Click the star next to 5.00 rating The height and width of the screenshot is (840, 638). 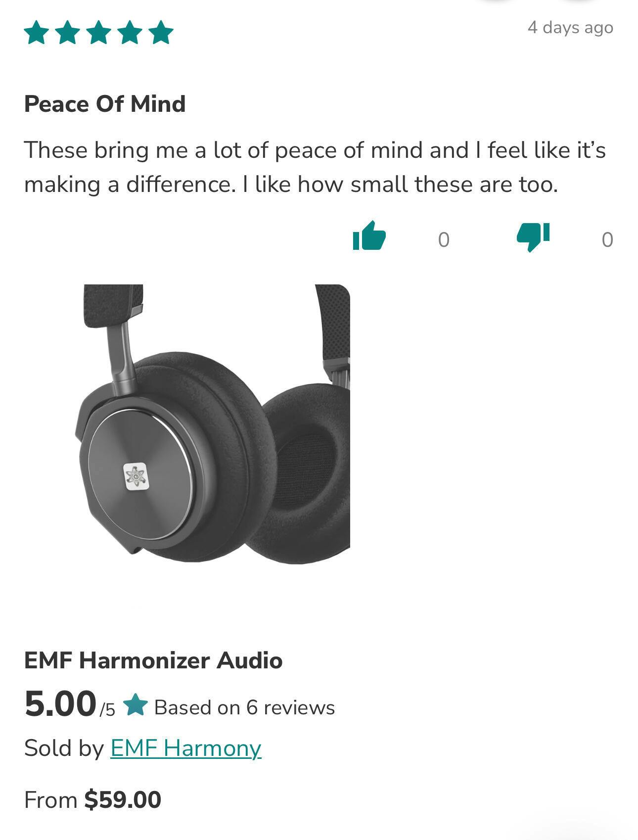point(136,705)
